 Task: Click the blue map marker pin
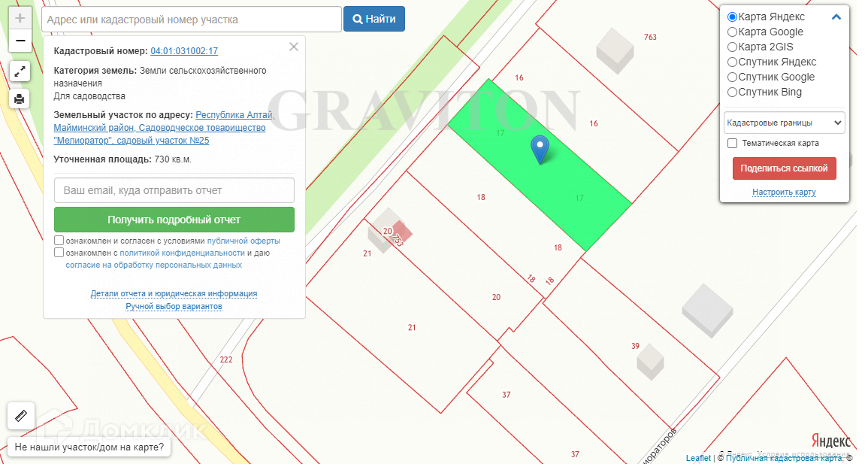click(x=540, y=150)
